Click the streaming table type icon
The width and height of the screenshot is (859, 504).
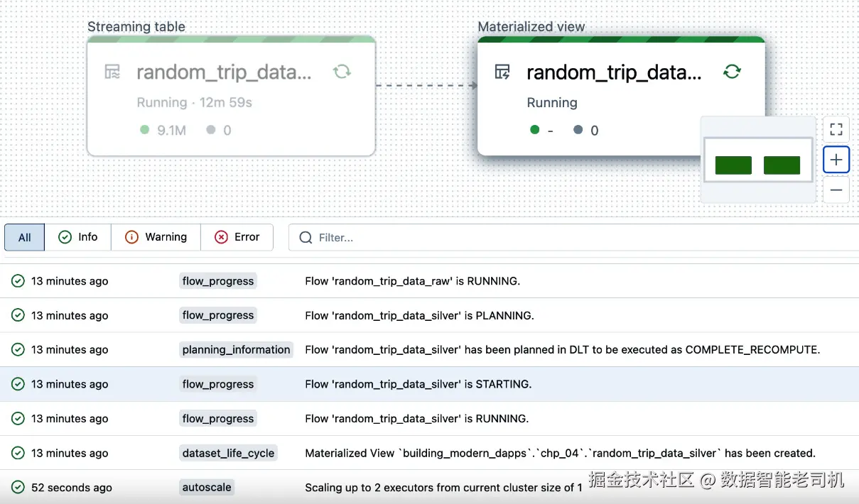[112, 72]
